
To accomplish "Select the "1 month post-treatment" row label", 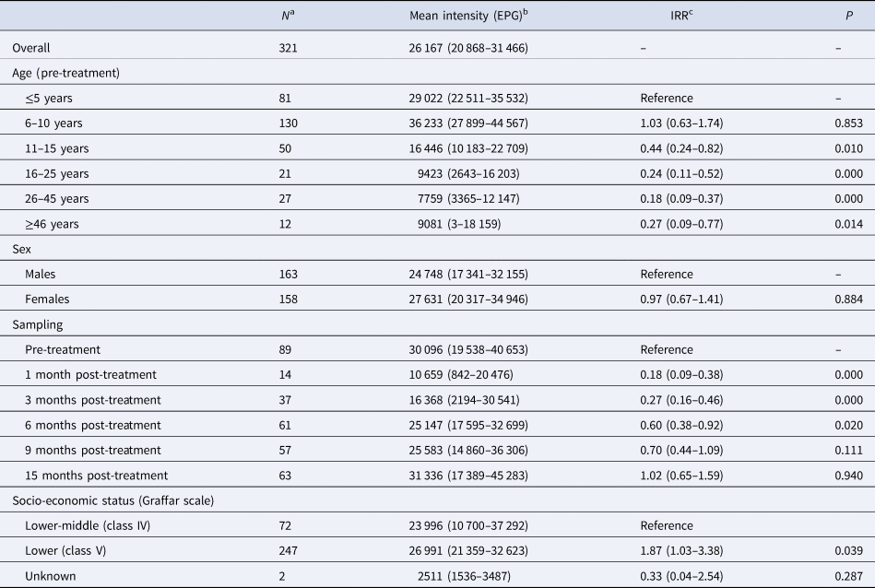I will [x=90, y=374].
